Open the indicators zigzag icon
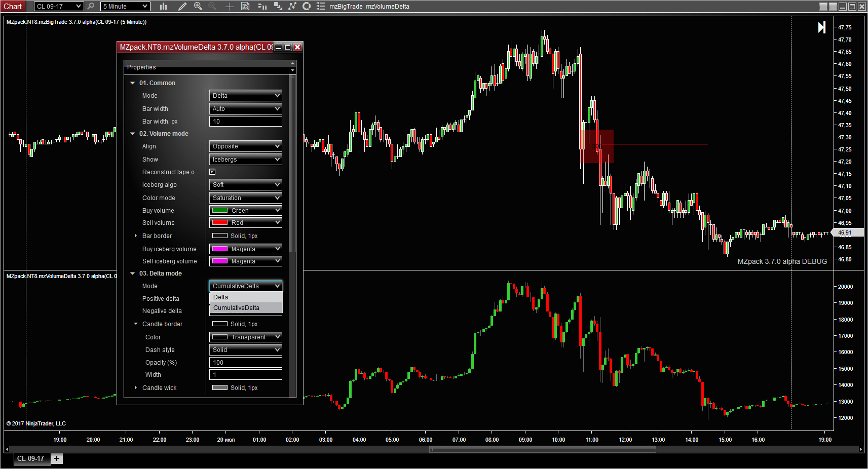The image size is (868, 469). point(292,6)
